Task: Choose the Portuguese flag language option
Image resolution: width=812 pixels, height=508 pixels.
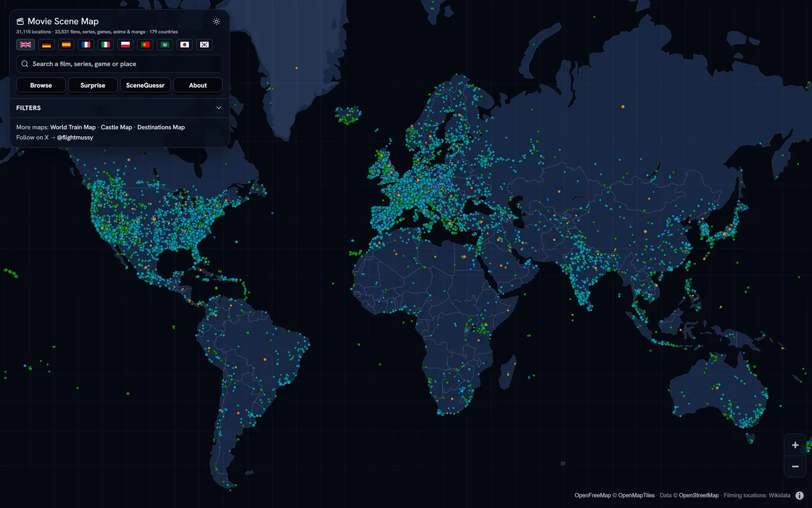Action: click(145, 45)
